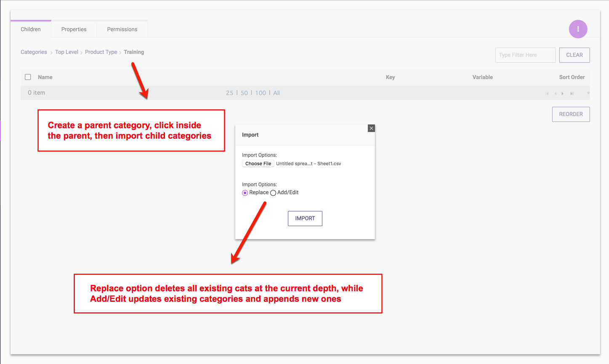The width and height of the screenshot is (609, 364).
Task: Jump to the last page of results
Action: (x=572, y=93)
